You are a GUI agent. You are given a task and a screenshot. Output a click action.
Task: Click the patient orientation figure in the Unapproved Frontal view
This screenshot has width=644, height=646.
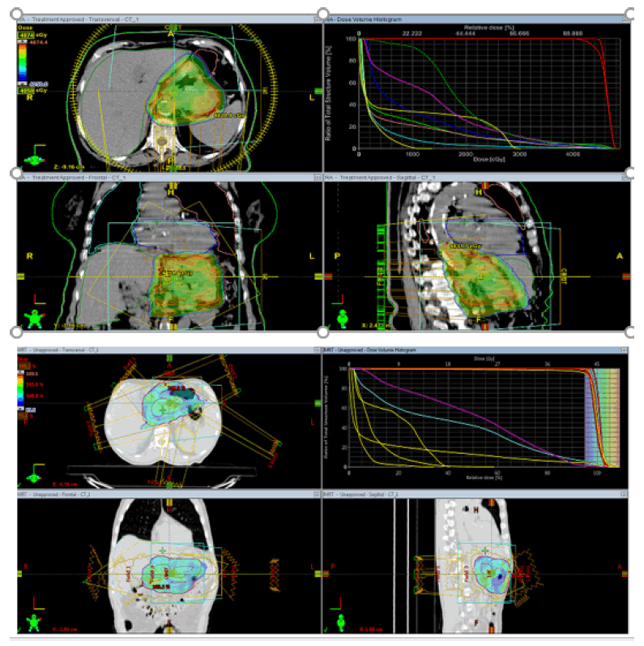(x=34, y=622)
